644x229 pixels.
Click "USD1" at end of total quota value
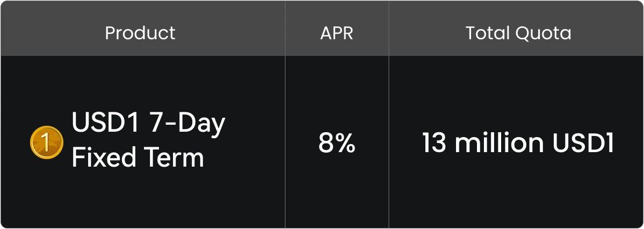[x=587, y=144]
